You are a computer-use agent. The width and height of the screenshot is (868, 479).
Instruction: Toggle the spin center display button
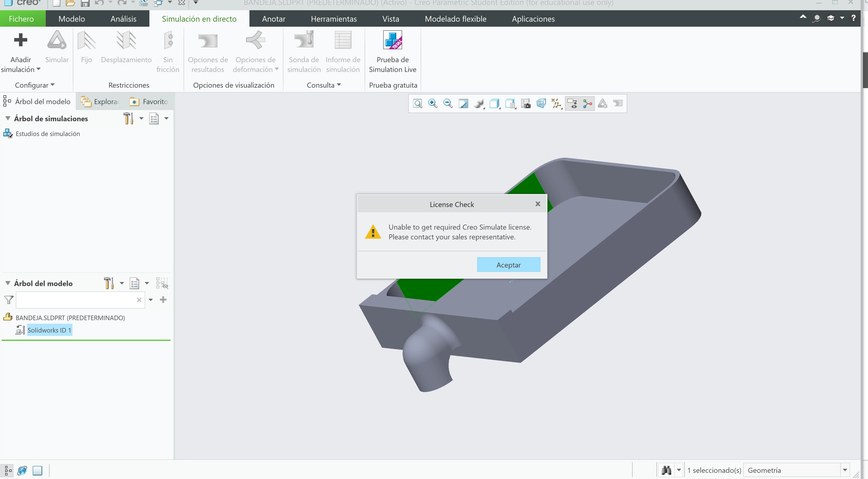coord(587,103)
